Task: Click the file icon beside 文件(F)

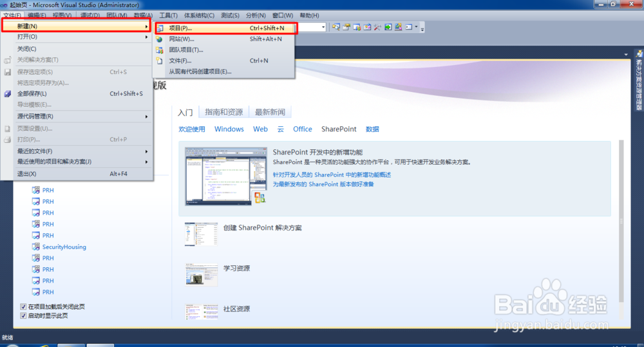Action: [x=160, y=61]
